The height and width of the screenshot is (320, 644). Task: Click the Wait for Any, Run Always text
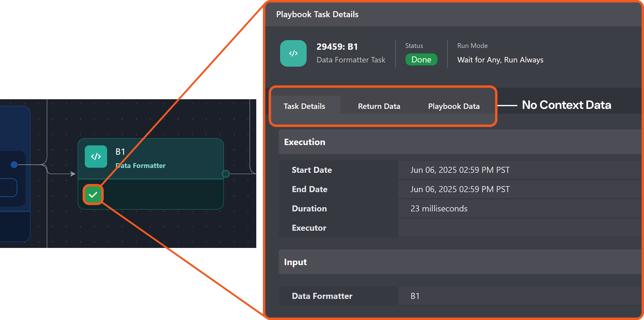(500, 60)
